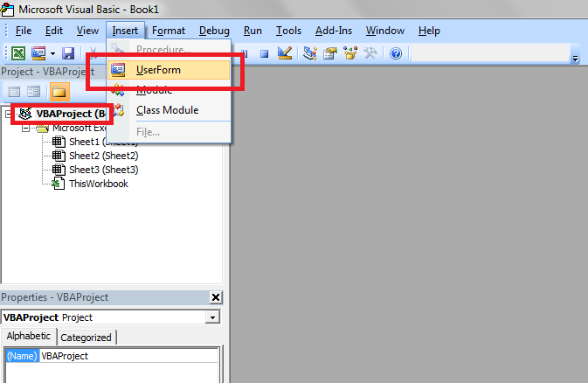Click the Visual Basic title bar icon
Image resolution: width=588 pixels, height=383 pixels.
(x=8, y=9)
